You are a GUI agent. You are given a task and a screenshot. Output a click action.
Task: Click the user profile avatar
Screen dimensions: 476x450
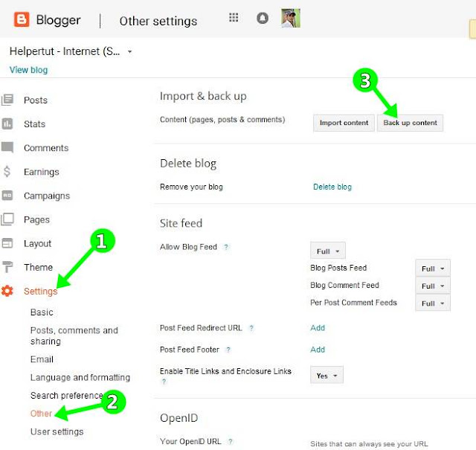(x=291, y=18)
